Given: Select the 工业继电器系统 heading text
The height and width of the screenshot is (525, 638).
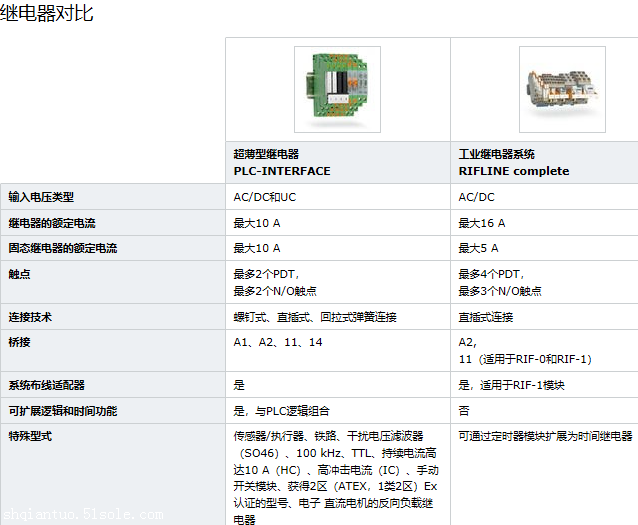Looking at the screenshot, I should pyautogui.click(x=496, y=154).
